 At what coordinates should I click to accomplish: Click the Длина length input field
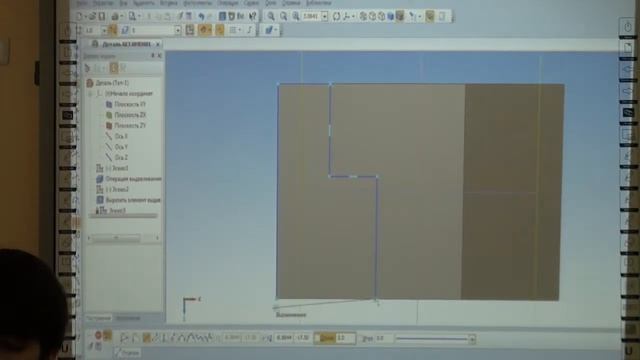[345, 338]
